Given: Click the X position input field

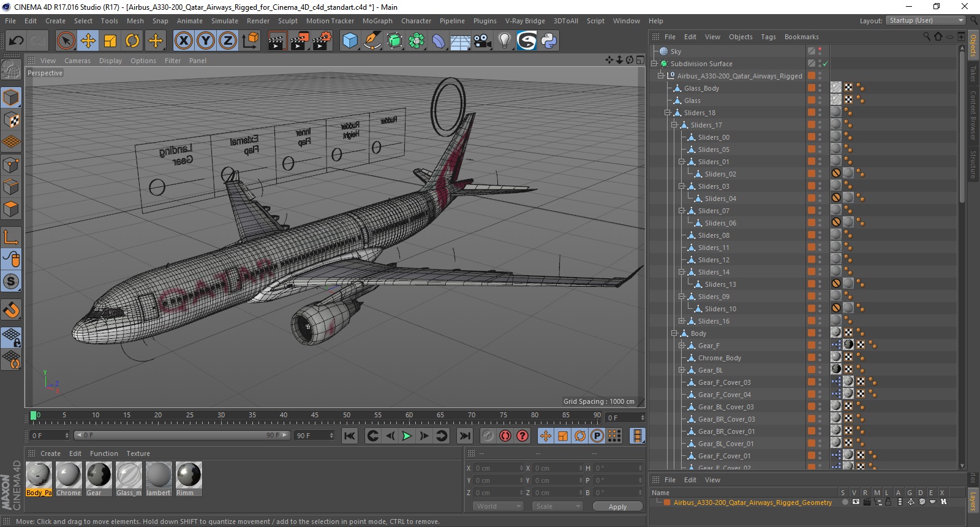Looking at the screenshot, I should (x=499, y=468).
